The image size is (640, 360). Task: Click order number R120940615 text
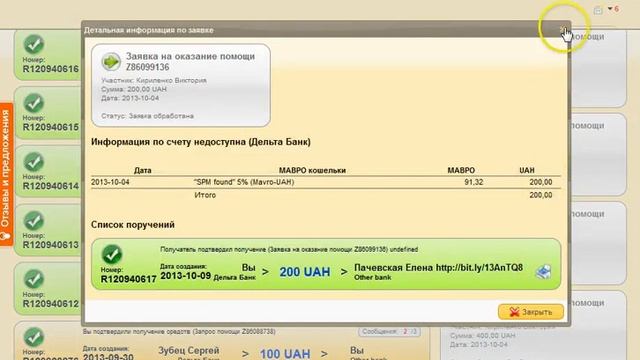[51, 127]
